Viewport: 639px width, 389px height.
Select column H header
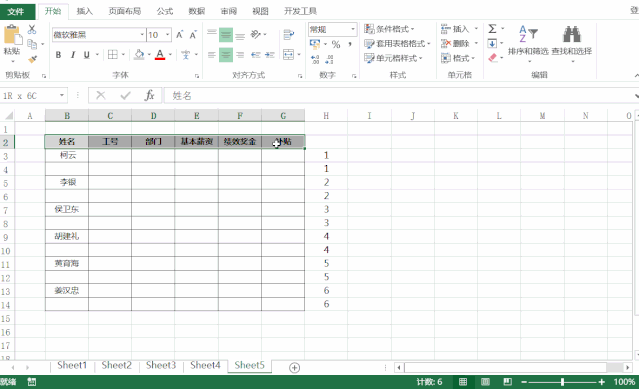click(x=326, y=116)
